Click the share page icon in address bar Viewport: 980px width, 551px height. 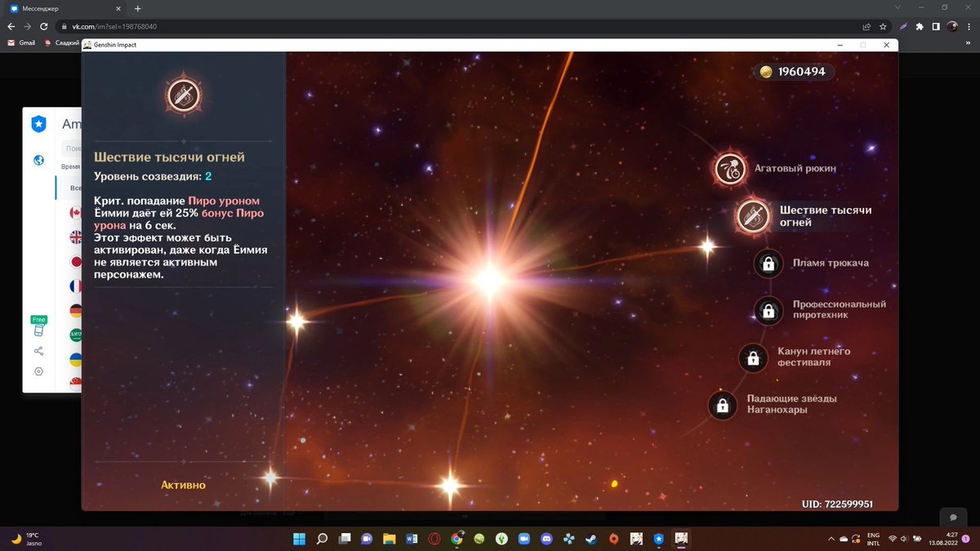tap(866, 26)
